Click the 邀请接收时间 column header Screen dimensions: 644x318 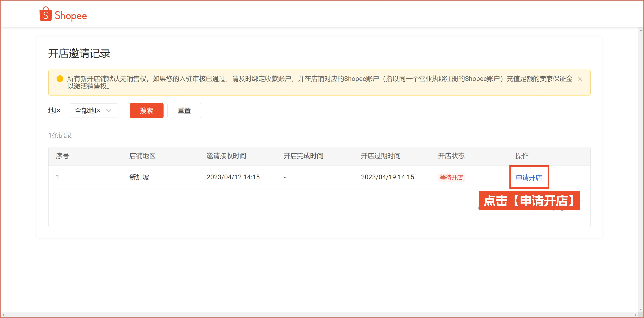(x=226, y=156)
